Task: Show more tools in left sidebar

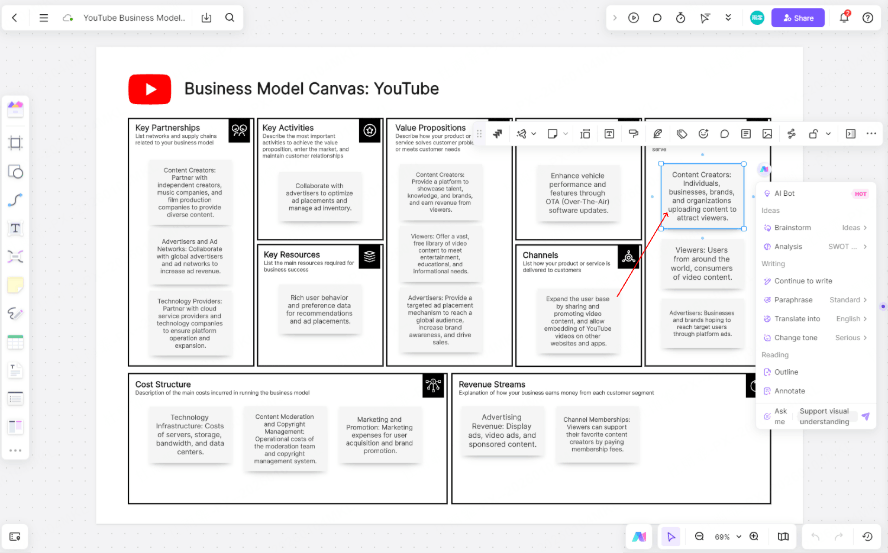Action: point(15,451)
